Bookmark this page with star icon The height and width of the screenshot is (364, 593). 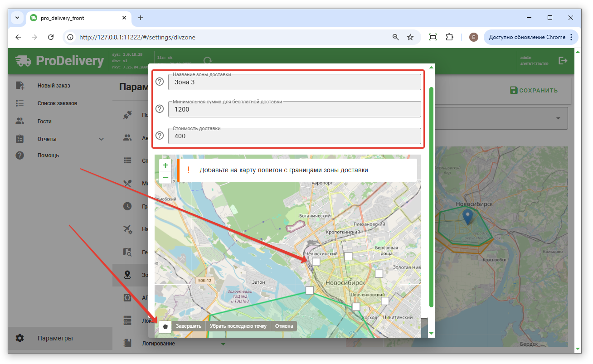tap(410, 37)
